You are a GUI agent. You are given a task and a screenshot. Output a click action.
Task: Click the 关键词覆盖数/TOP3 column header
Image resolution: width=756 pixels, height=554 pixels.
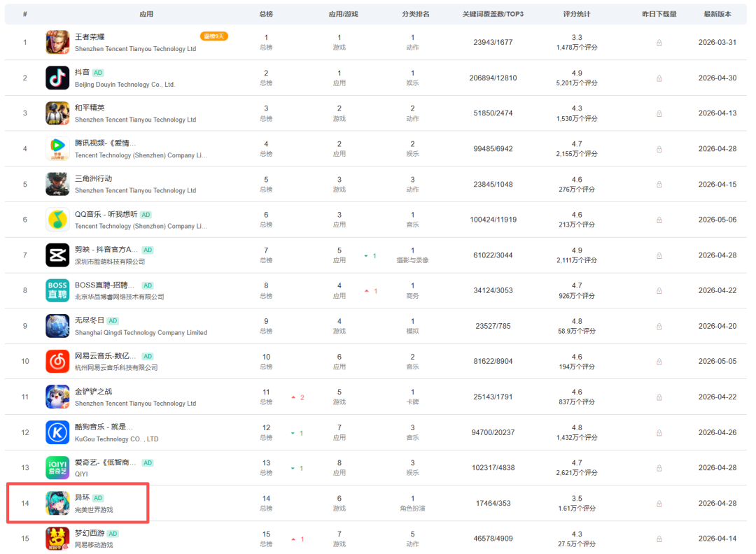pos(493,14)
